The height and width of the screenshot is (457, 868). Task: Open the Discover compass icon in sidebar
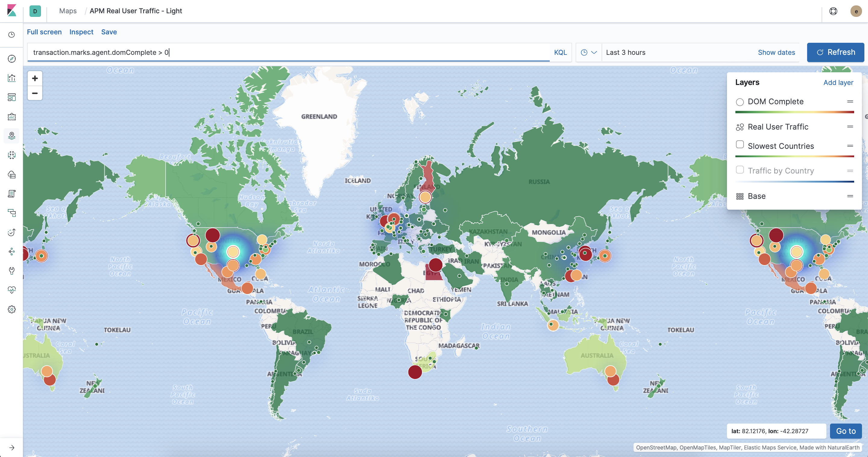pos(11,59)
